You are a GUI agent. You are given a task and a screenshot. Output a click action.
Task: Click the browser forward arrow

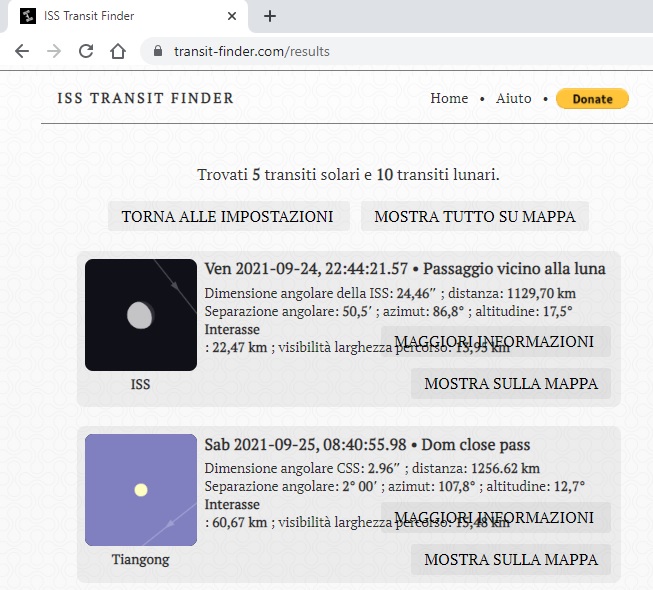point(54,51)
